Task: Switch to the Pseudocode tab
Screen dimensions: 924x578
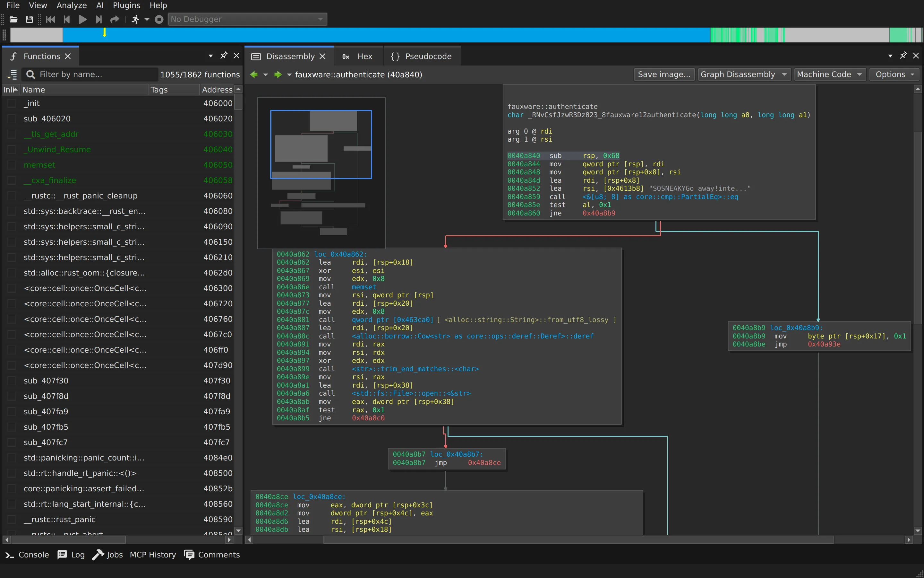Action: point(422,56)
